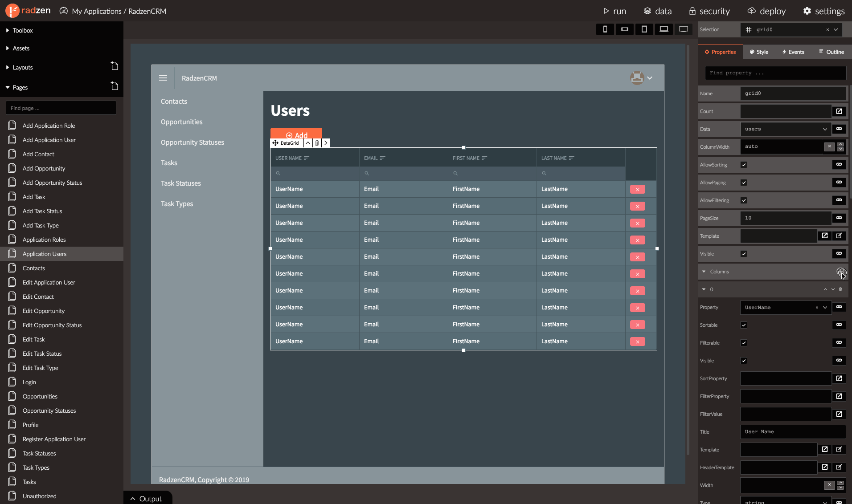Open the security menu

pyautogui.click(x=709, y=11)
